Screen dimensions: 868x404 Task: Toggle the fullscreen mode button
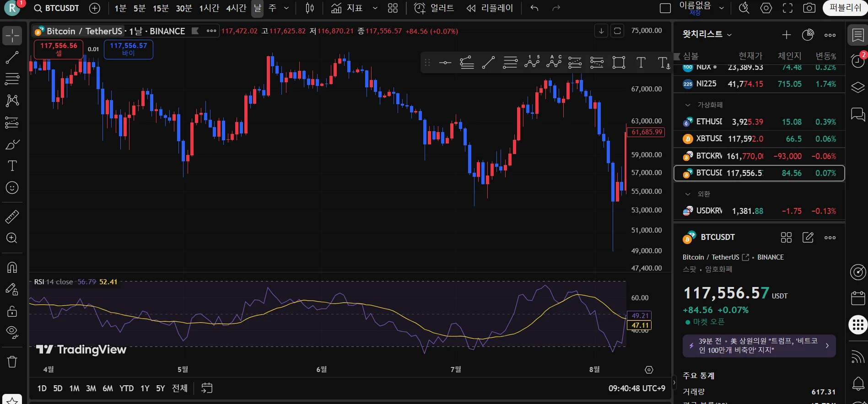tap(787, 8)
